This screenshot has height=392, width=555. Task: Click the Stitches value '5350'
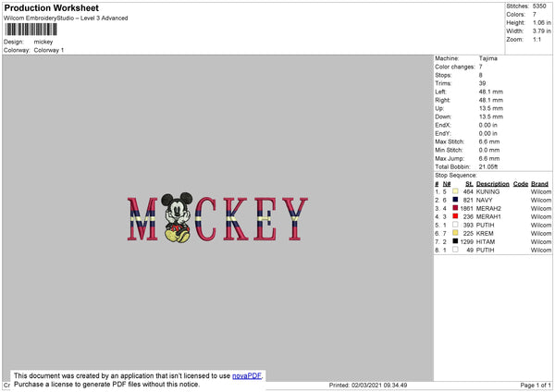(x=539, y=6)
